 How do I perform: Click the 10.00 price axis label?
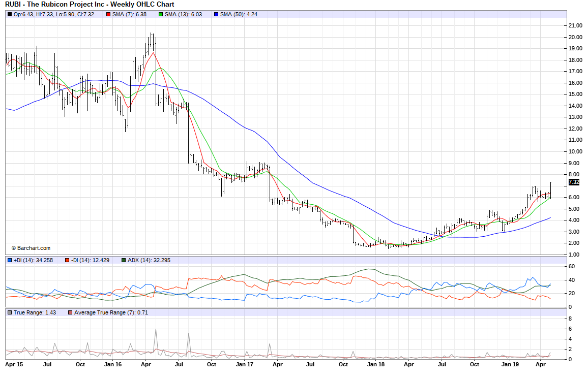[575, 151]
